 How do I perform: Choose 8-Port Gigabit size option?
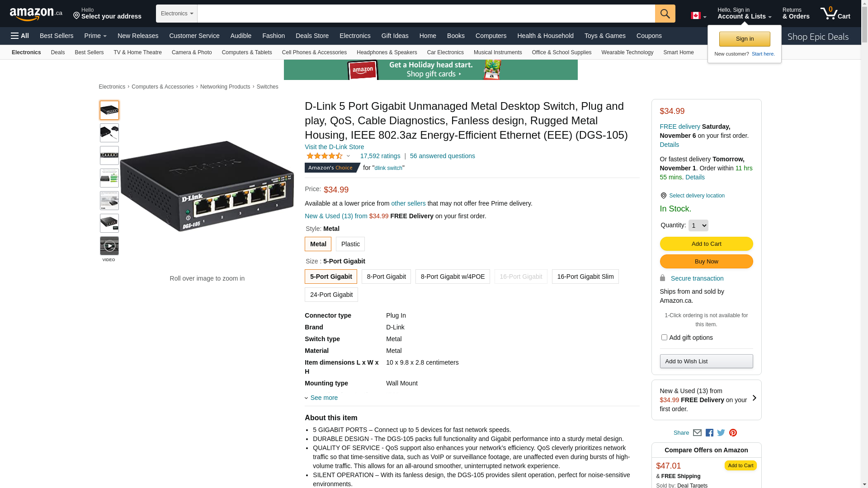(x=386, y=277)
